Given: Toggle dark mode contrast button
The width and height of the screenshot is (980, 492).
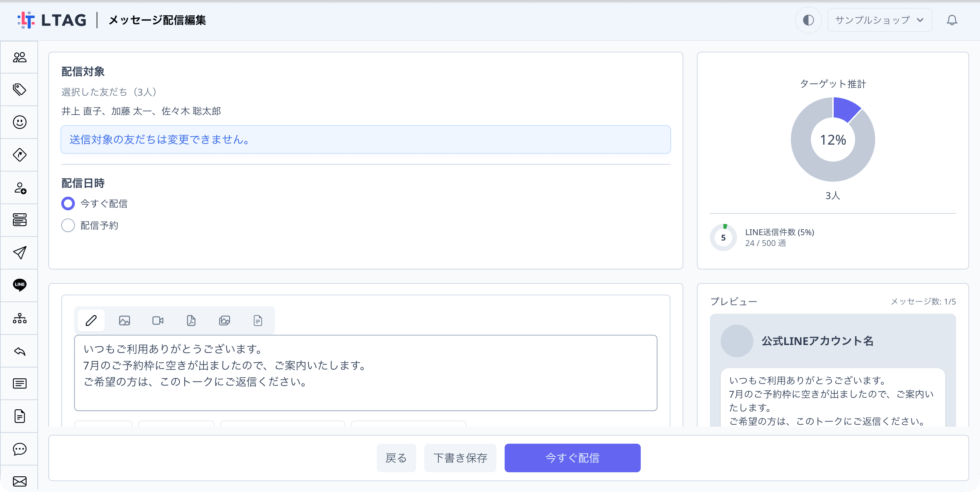Looking at the screenshot, I should pos(808,20).
